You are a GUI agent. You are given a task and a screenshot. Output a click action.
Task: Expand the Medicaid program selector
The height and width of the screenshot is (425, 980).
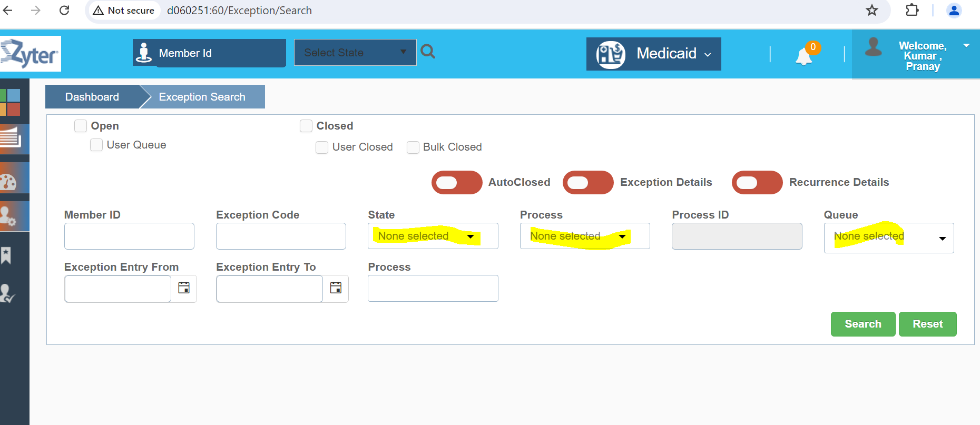[653, 54]
